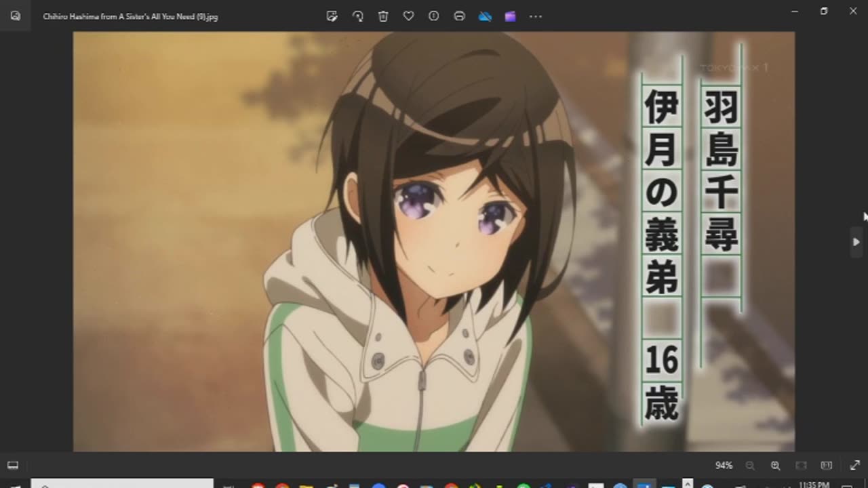Rotate the image with the rotate icon
Viewport: 868px width, 488px height.
(357, 16)
